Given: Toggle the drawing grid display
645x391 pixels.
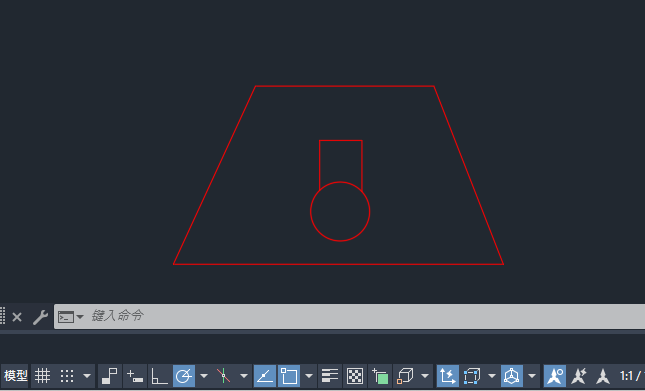Looking at the screenshot, I should (42, 376).
